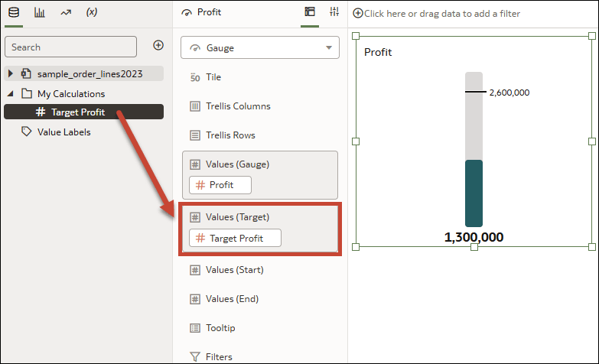The image size is (599, 364).
Task: Click the Profit pill in Values (Gauge)
Action: tap(220, 184)
